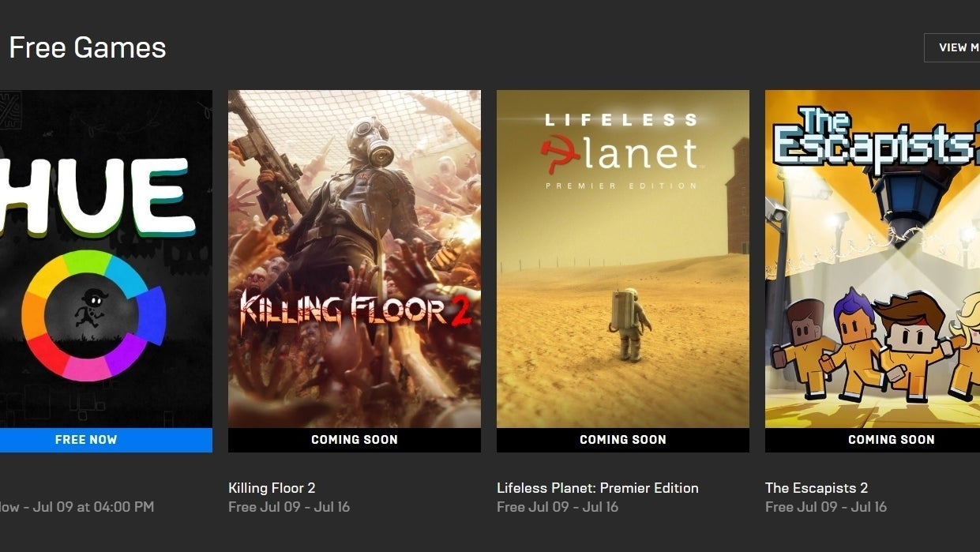Open the Killing Floor 2 cover art

click(355, 259)
